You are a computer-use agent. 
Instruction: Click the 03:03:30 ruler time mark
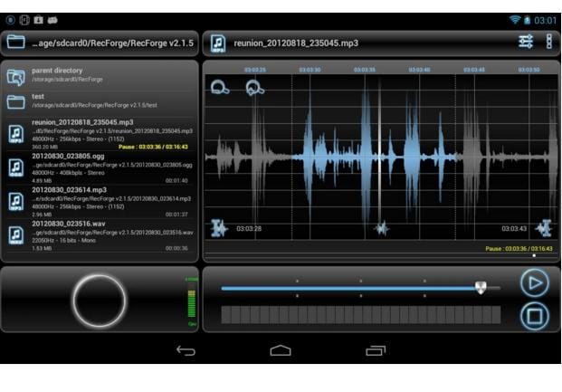[310, 70]
